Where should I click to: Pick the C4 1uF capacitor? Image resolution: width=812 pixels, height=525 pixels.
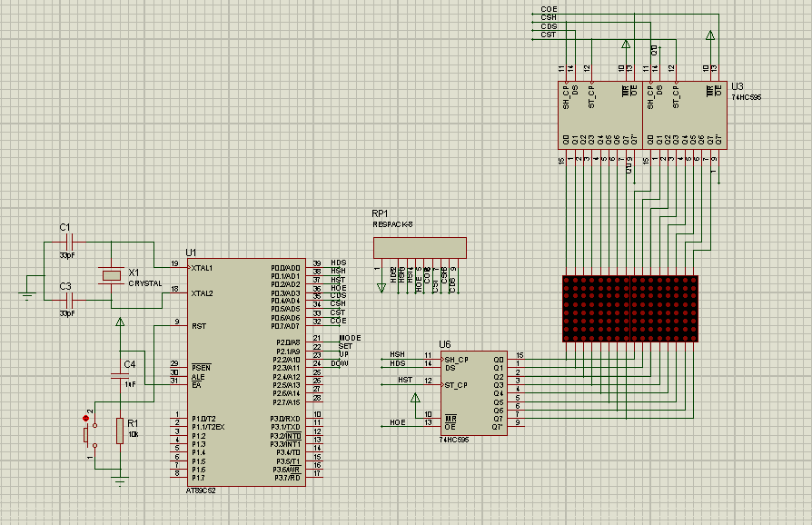[120, 374]
